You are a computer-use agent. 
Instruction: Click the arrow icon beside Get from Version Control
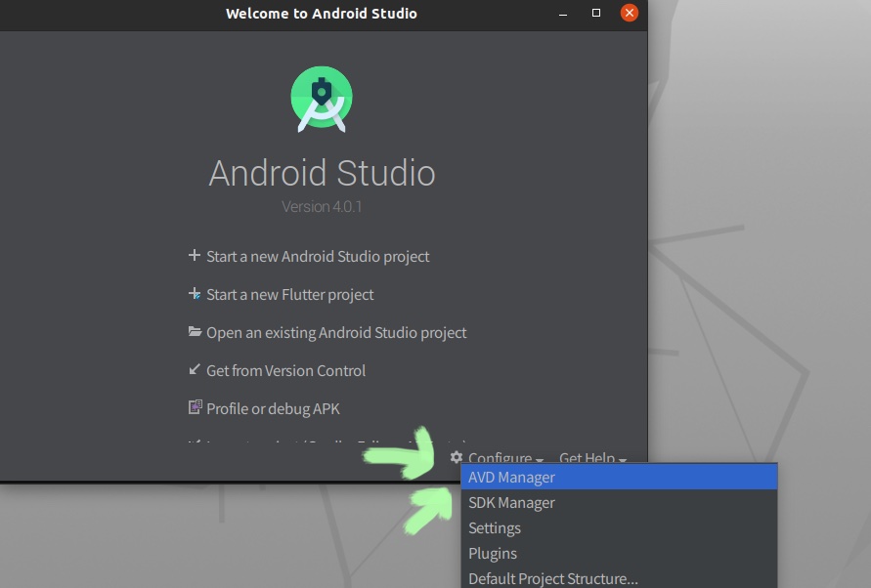point(194,369)
